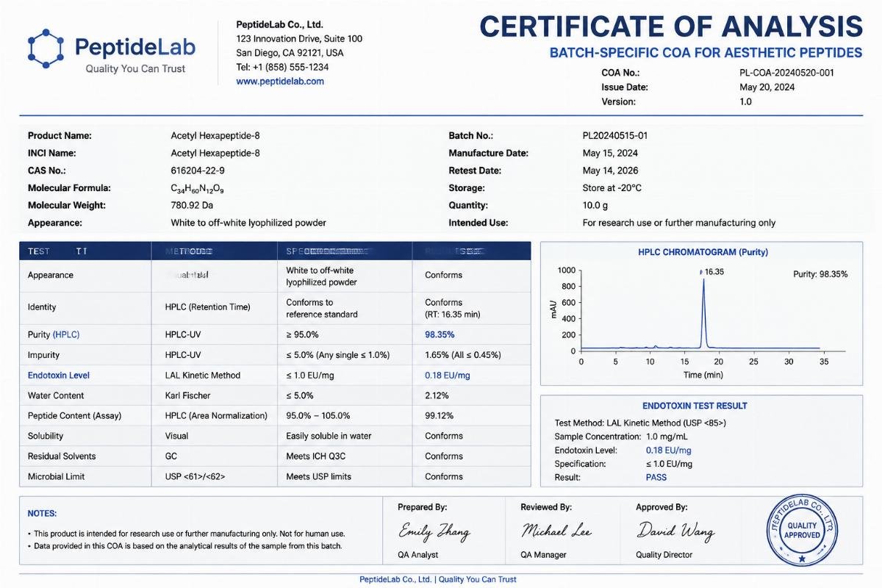This screenshot has height=588, width=882.
Task: Select the NOTES heading
Action: (42, 514)
